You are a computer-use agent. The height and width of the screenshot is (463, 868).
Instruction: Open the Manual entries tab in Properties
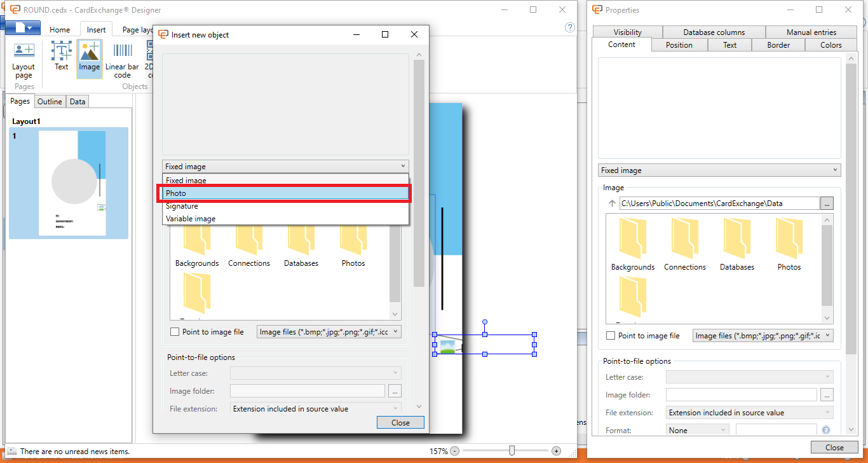coord(811,32)
